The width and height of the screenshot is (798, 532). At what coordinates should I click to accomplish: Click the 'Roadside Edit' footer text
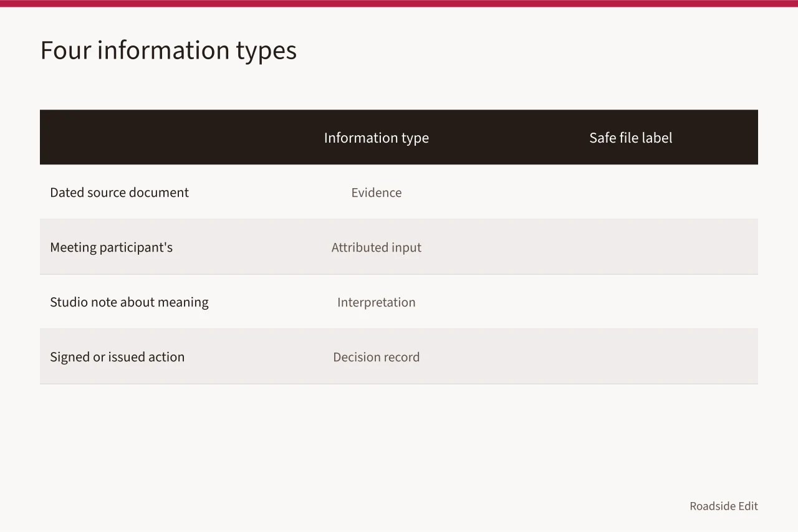[724, 506]
